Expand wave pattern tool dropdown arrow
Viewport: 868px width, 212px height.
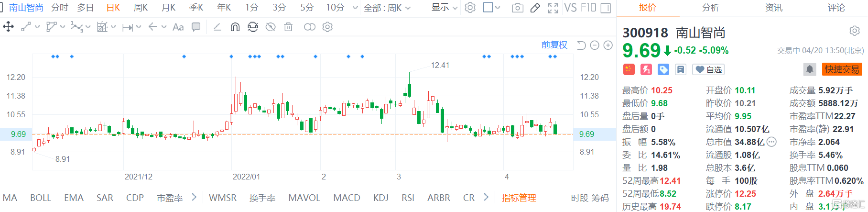[87, 27]
